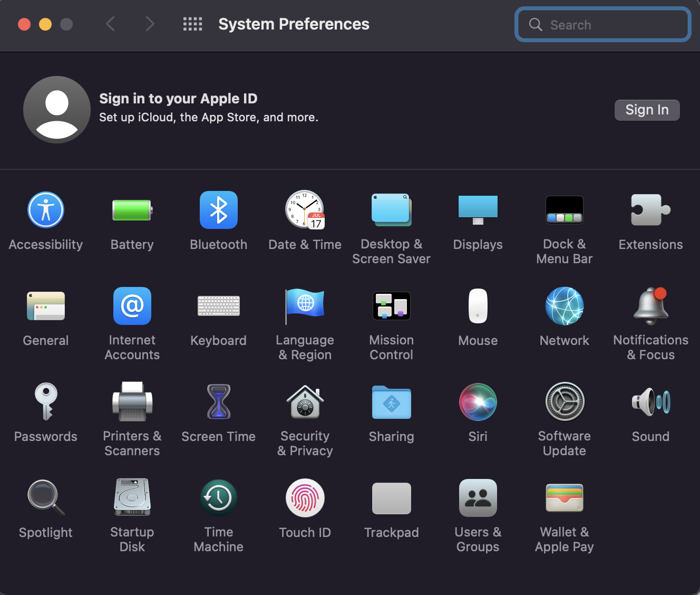The height and width of the screenshot is (595, 700).
Task: Show all preferences grid button
Action: tap(192, 24)
